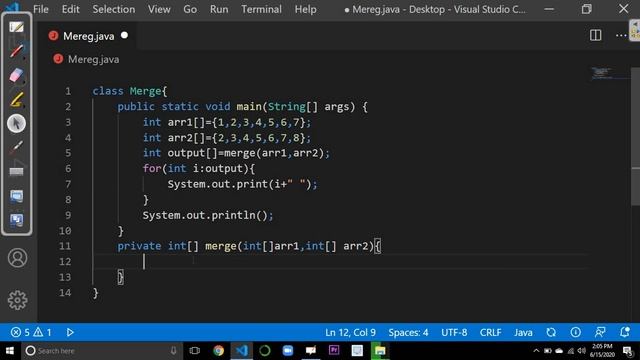Click Visual Studio Code taskbar icon
The image size is (640, 360).
pos(242,351)
